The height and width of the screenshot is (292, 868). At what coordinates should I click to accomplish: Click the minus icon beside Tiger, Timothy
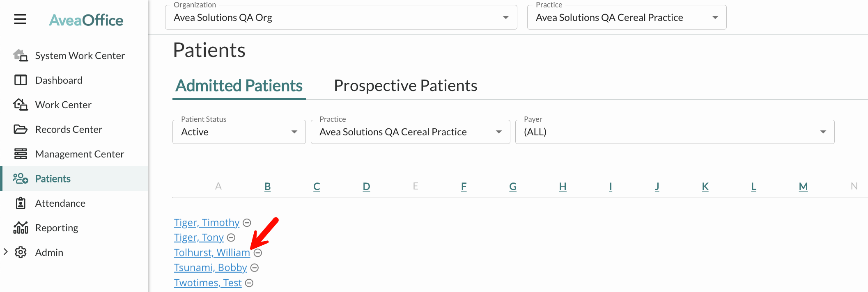(x=247, y=223)
